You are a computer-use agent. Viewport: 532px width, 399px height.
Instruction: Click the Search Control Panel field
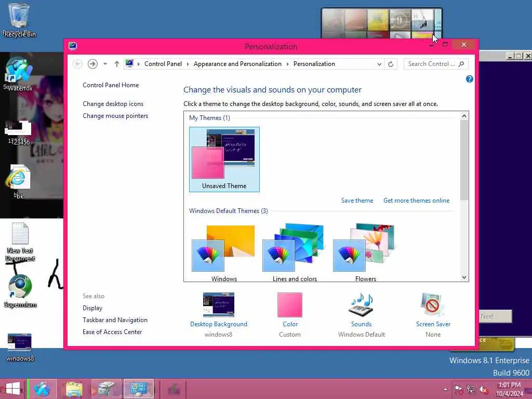click(436, 64)
